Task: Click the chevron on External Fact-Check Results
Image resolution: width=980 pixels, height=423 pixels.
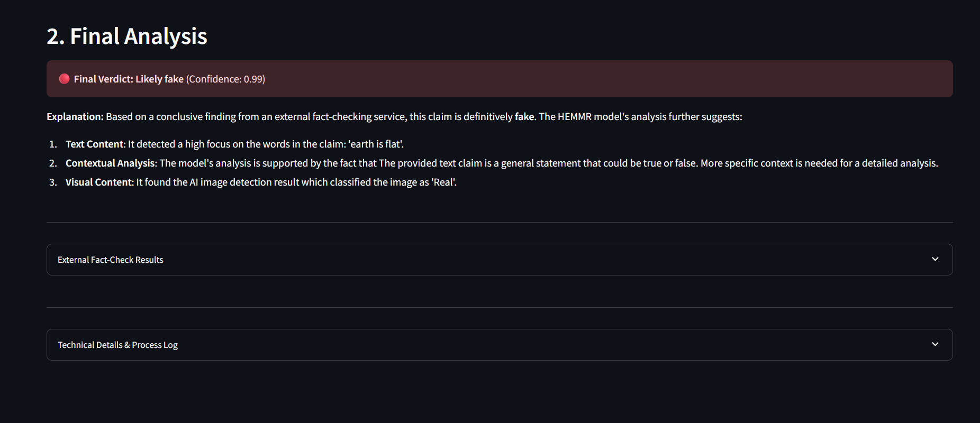Action: pyautogui.click(x=935, y=259)
